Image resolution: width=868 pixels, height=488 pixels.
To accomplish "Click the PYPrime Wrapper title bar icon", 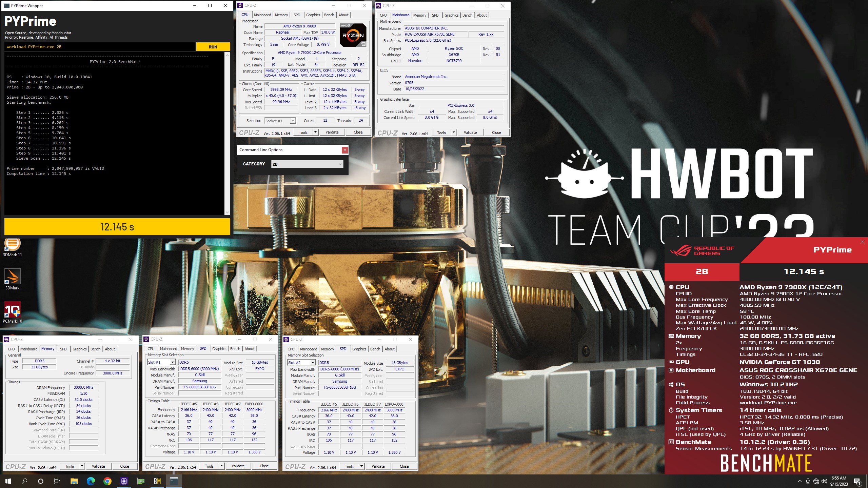I will 7,5.
